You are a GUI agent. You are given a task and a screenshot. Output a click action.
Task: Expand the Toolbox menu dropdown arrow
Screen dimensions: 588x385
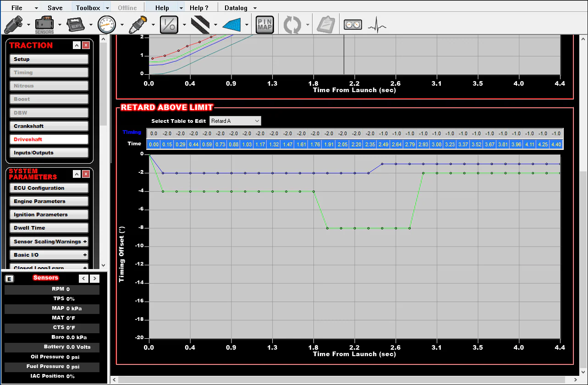(107, 7)
